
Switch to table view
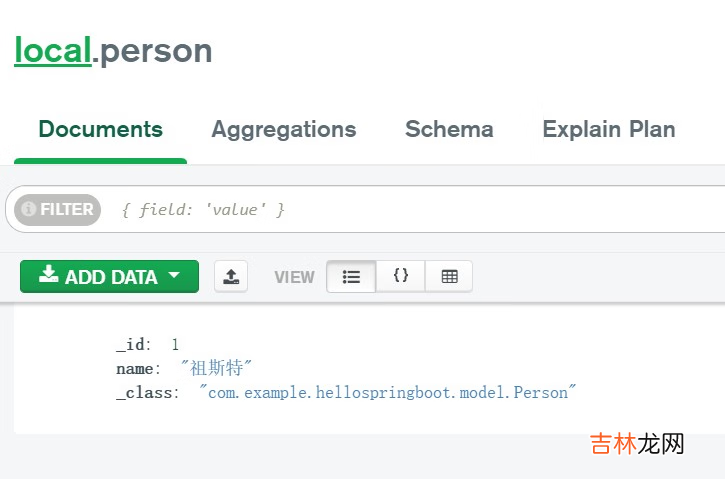(449, 277)
